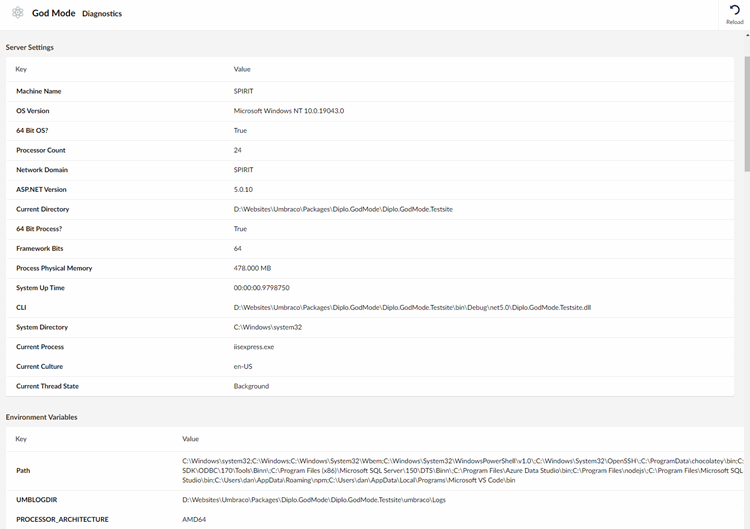
Task: Select the Path environment variable row
Action: pos(375,471)
